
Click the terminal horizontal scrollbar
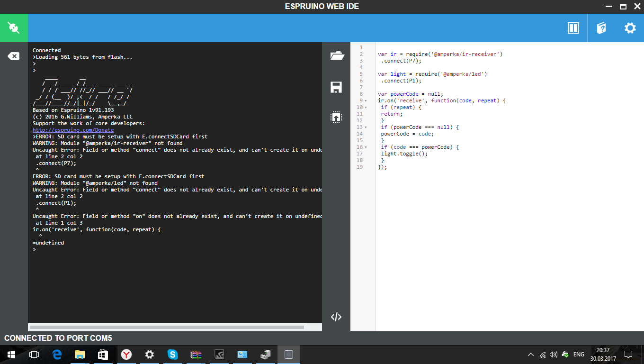click(x=167, y=327)
